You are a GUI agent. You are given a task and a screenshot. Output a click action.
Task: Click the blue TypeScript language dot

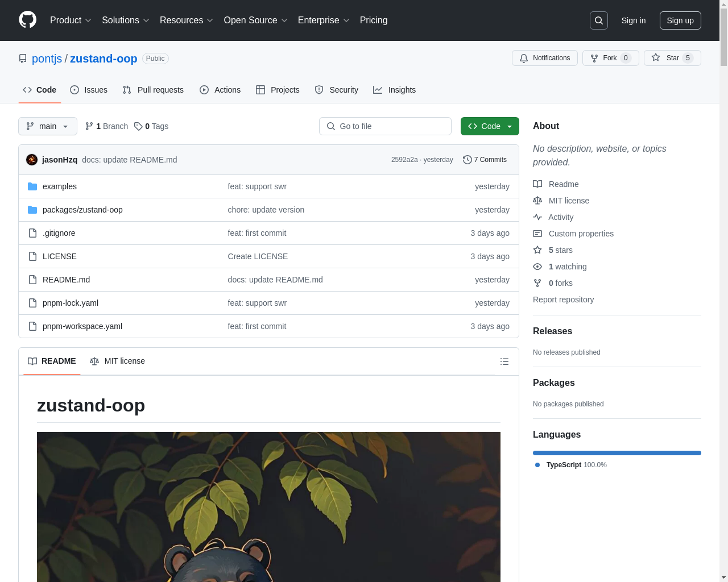click(537, 465)
